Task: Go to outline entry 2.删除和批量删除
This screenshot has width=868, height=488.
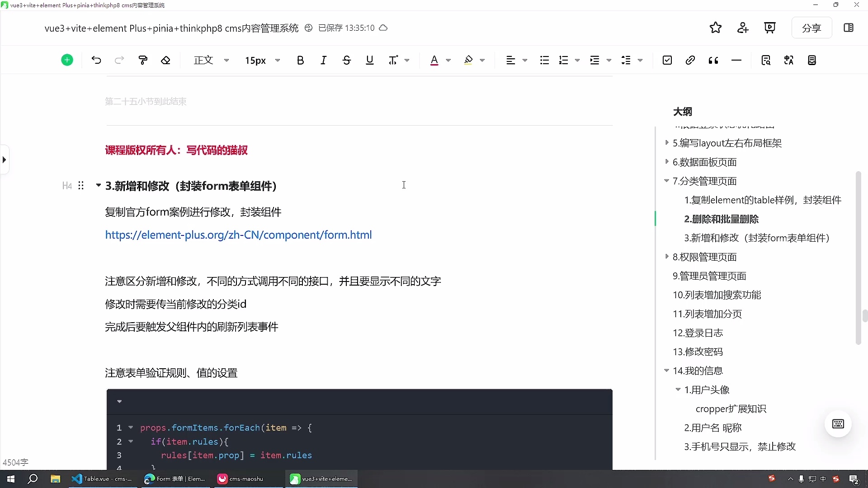Action: [721, 219]
